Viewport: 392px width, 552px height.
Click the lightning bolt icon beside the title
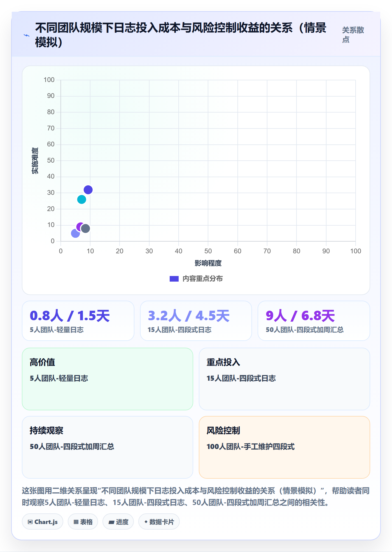click(27, 36)
